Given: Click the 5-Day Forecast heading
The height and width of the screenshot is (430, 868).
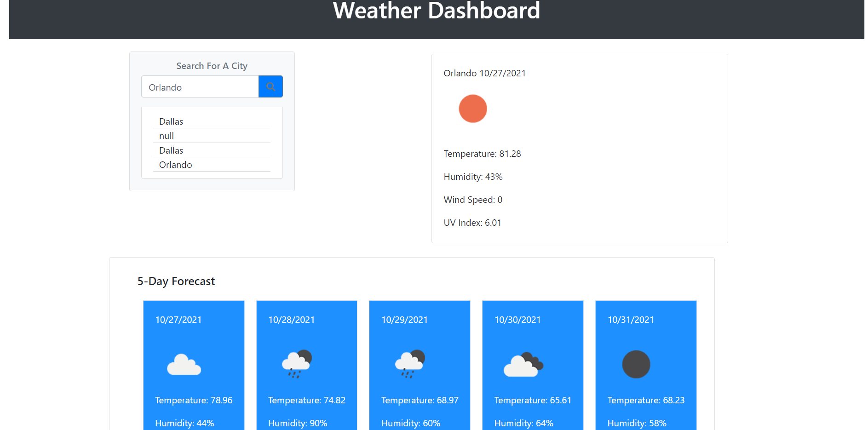Looking at the screenshot, I should click(176, 281).
